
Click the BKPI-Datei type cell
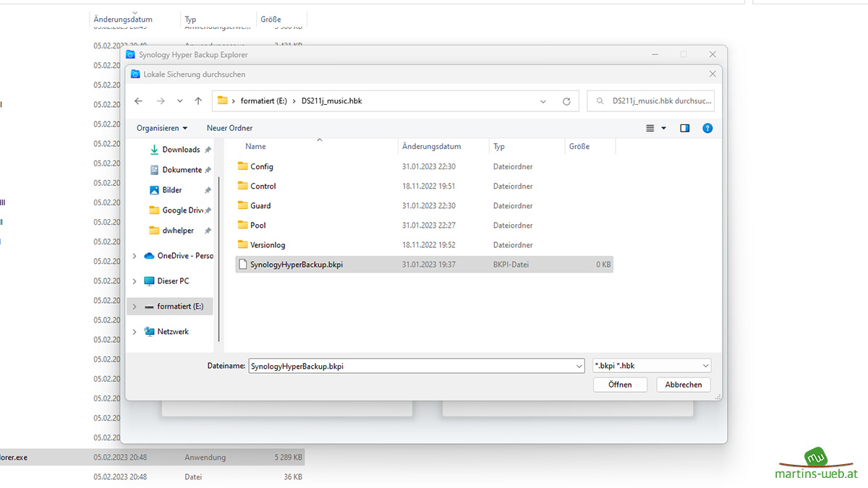(x=511, y=265)
